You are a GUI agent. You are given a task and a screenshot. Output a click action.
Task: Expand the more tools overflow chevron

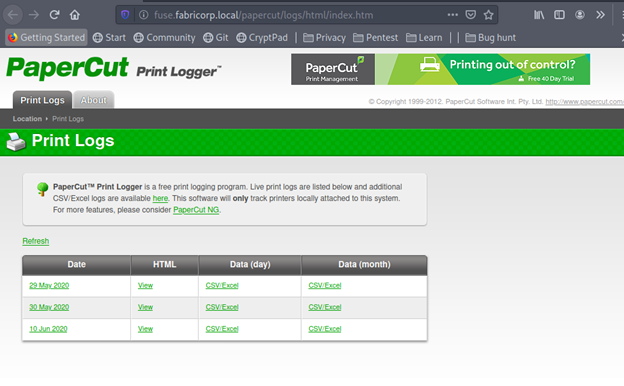(x=600, y=15)
